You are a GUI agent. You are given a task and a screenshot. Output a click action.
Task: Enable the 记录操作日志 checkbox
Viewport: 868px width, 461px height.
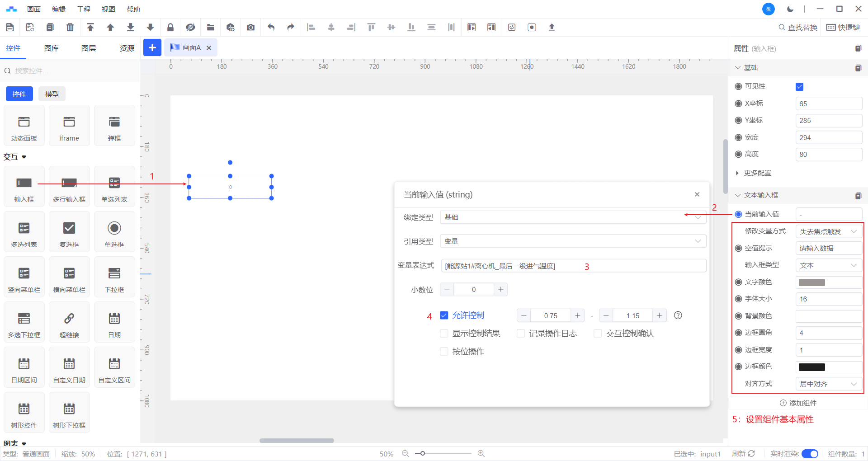521,334
